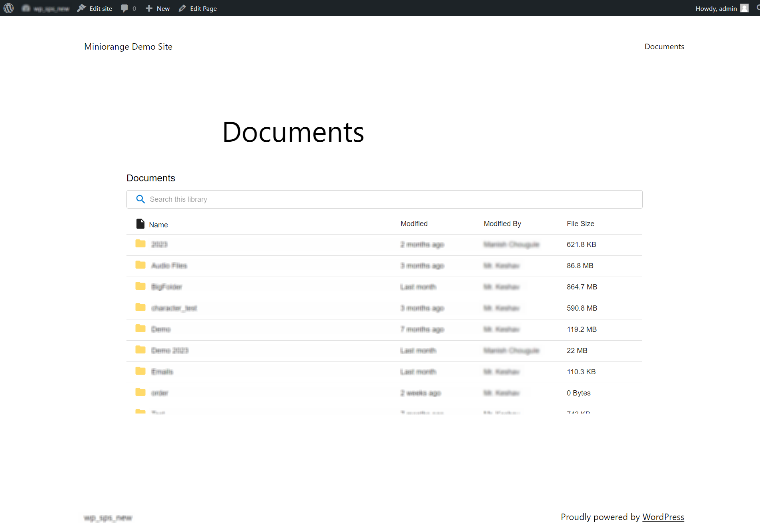Open the Miniorange Demo Site title link
760x532 pixels.
(128, 46)
